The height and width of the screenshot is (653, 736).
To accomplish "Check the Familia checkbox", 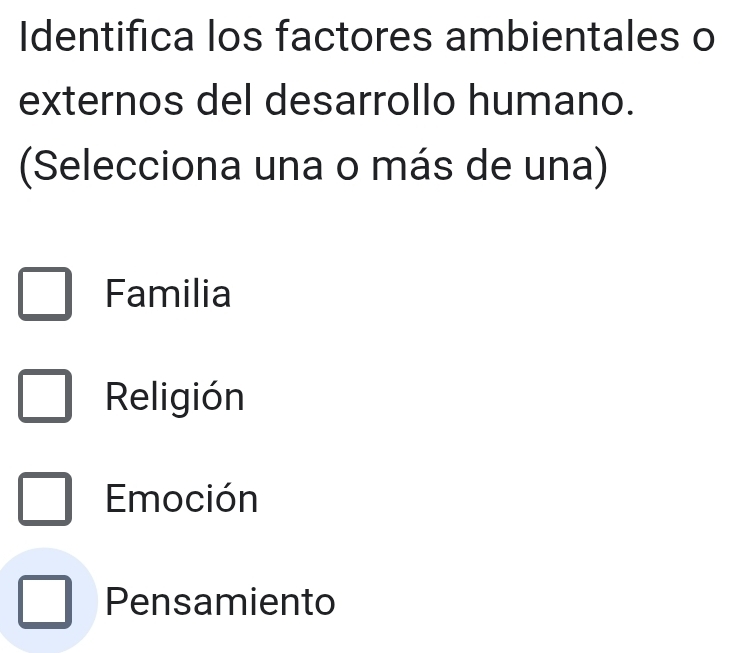I will 45,295.
